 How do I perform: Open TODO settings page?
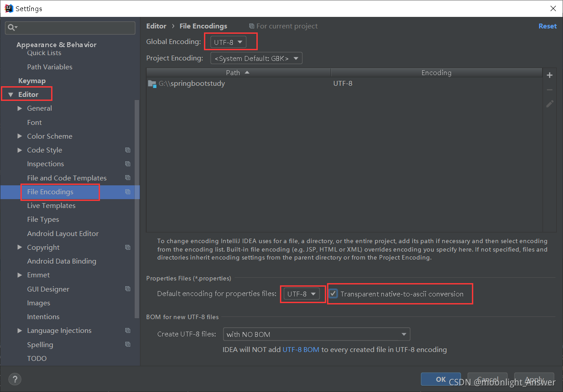[x=37, y=358]
